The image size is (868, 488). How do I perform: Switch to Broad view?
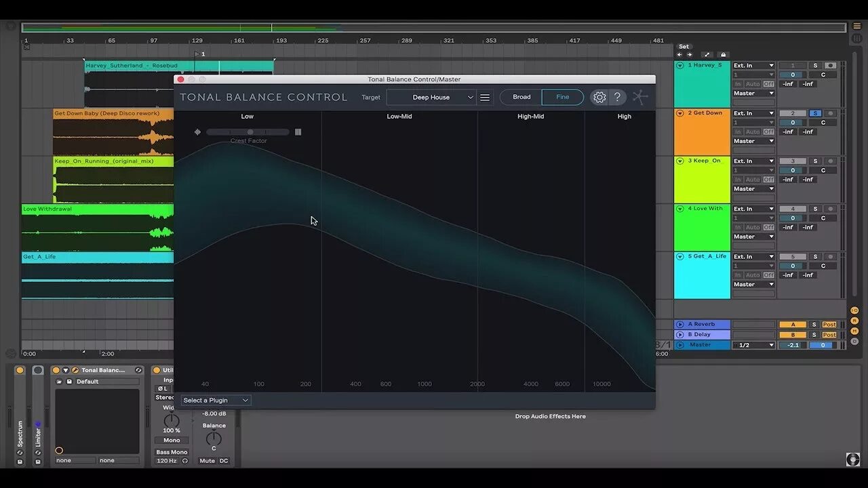(521, 97)
